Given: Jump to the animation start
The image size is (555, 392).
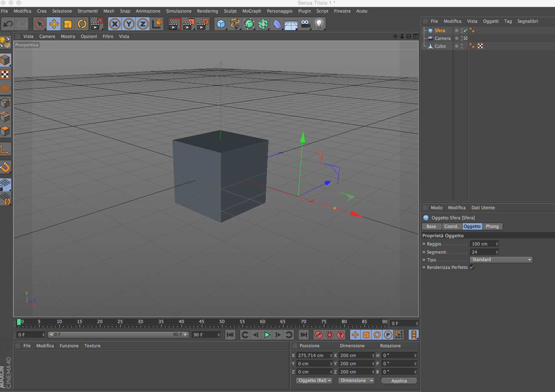Looking at the screenshot, I should pos(230,335).
